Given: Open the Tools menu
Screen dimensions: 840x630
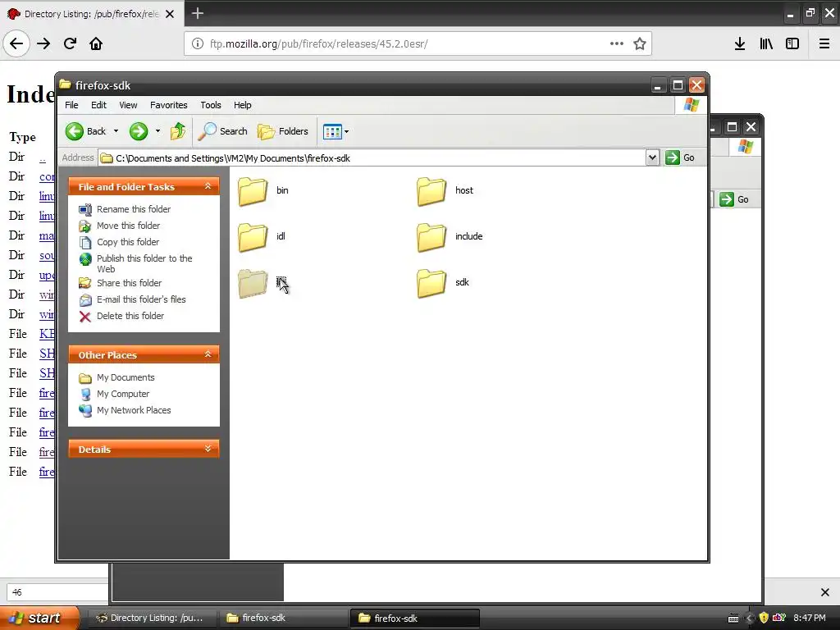Looking at the screenshot, I should [x=211, y=105].
